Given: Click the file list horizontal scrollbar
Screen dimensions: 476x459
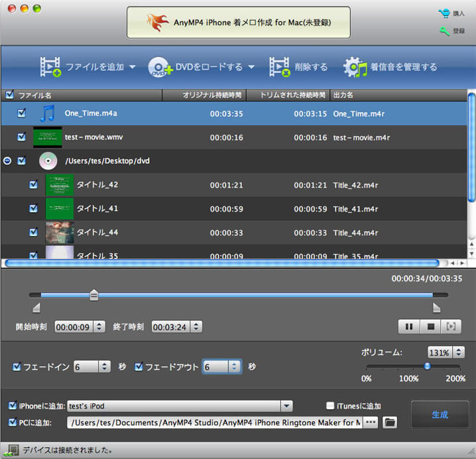Looking at the screenshot, I should [x=222, y=263].
